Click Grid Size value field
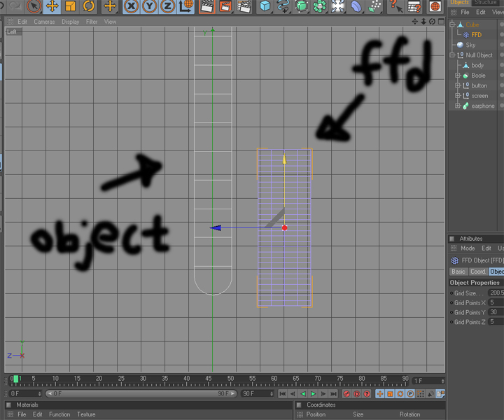 coord(496,293)
